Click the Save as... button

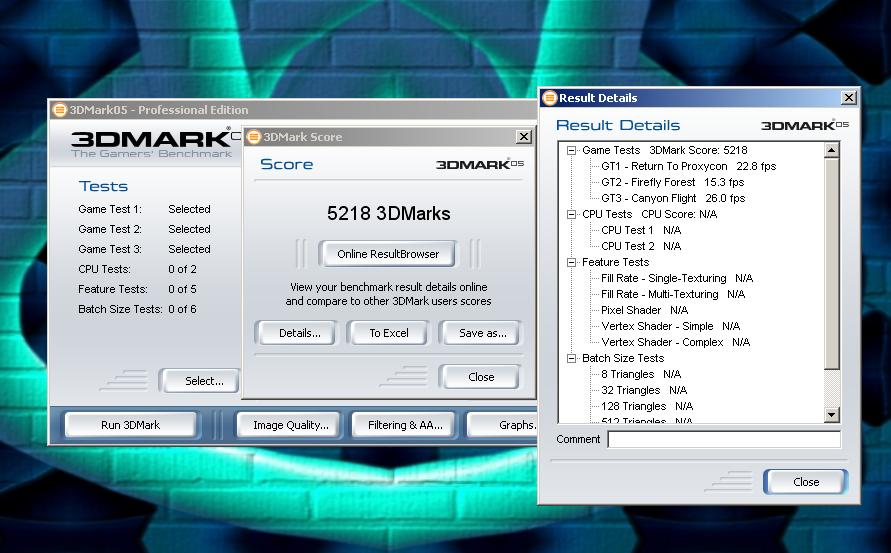point(480,333)
